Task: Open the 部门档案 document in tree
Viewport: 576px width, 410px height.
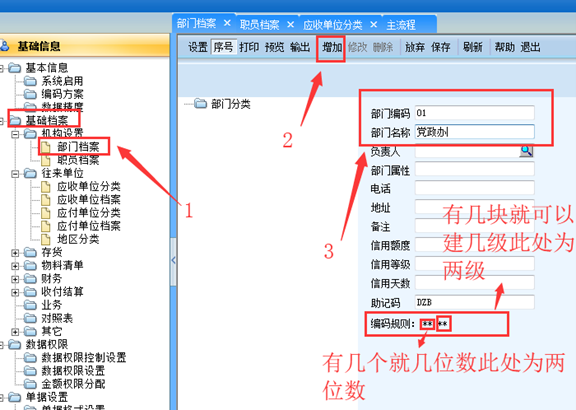Action: (78, 147)
